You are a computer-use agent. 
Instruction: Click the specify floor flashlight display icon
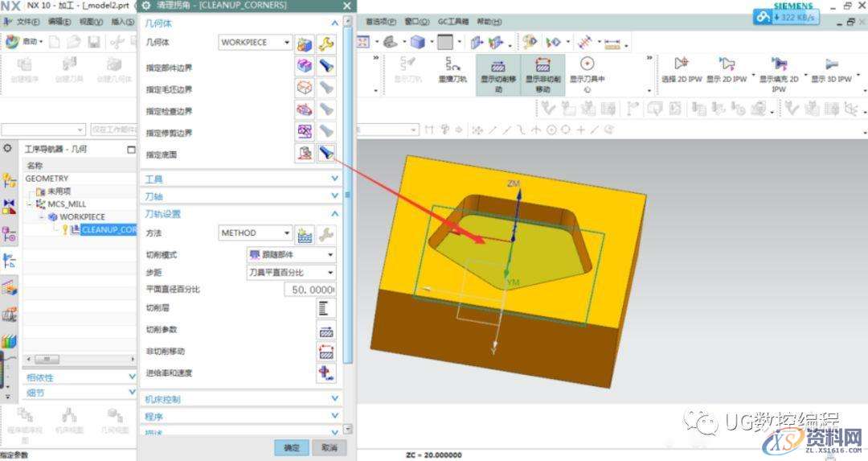pos(325,153)
